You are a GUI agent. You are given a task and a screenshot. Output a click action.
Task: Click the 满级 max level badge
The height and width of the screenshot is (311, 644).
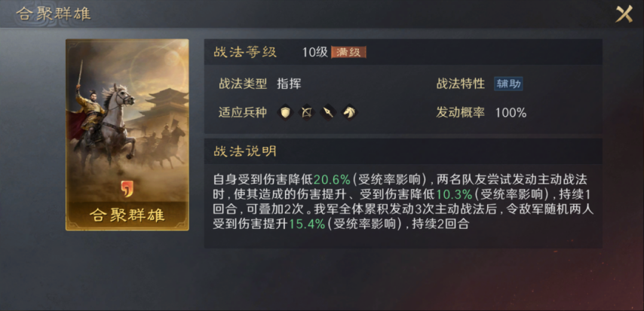click(x=348, y=53)
